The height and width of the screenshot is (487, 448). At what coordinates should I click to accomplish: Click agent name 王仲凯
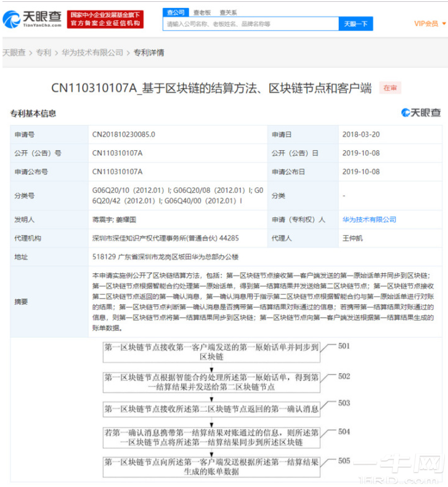352,238
